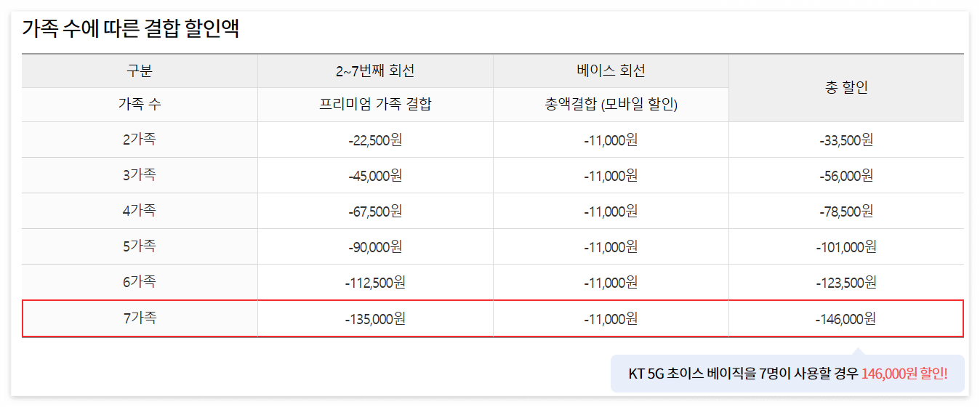This screenshot has height=407, width=980.
Task: Click the '-123,500원' total discount cell
Action: (846, 282)
